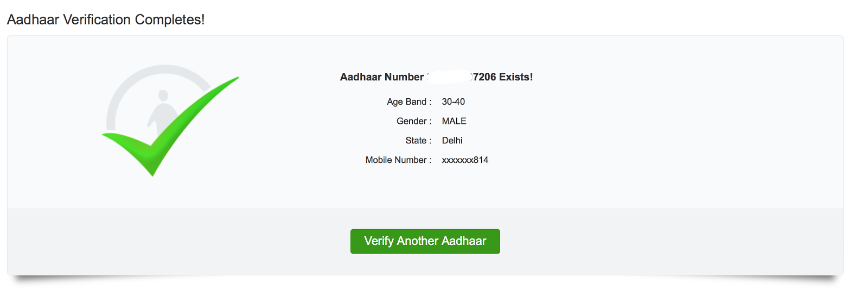The width and height of the screenshot is (868, 290).
Task: Click the Mobile Number label
Action: [x=398, y=160]
